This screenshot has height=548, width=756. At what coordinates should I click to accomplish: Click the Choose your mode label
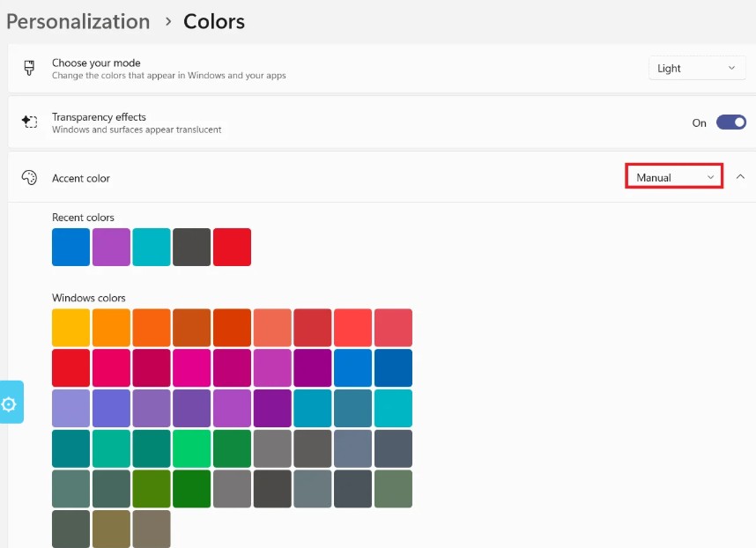[x=96, y=63]
